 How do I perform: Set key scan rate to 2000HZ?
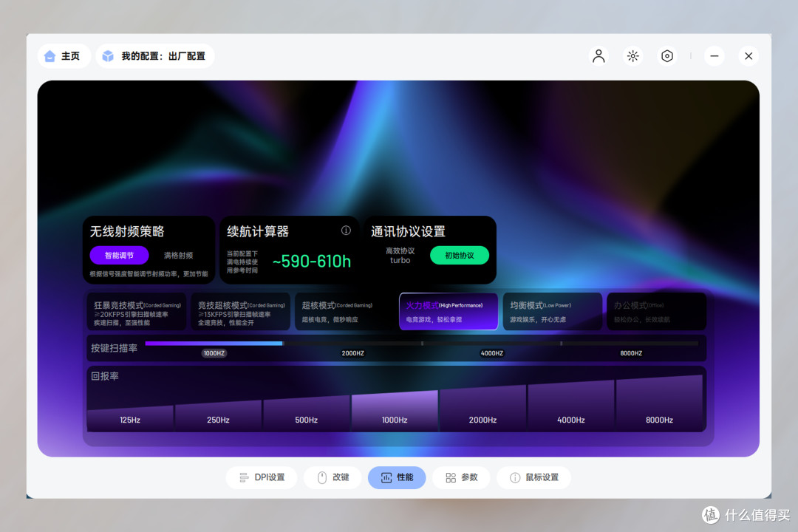[352, 352]
